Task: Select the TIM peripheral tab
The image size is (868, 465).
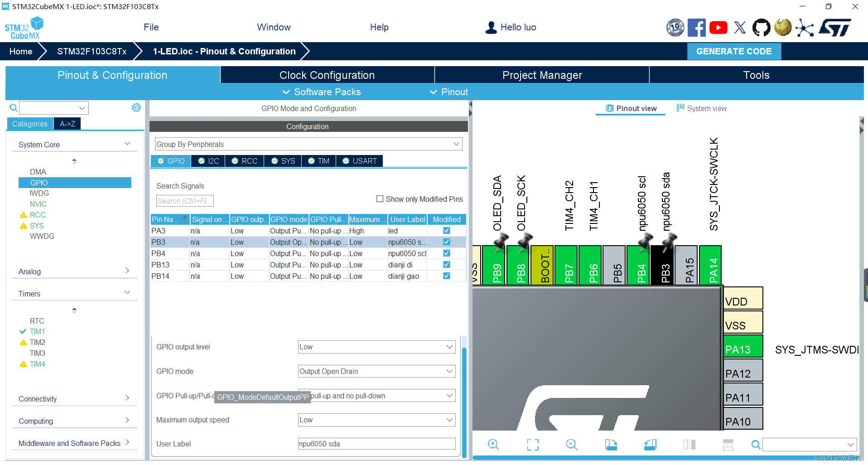Action: [x=318, y=161]
